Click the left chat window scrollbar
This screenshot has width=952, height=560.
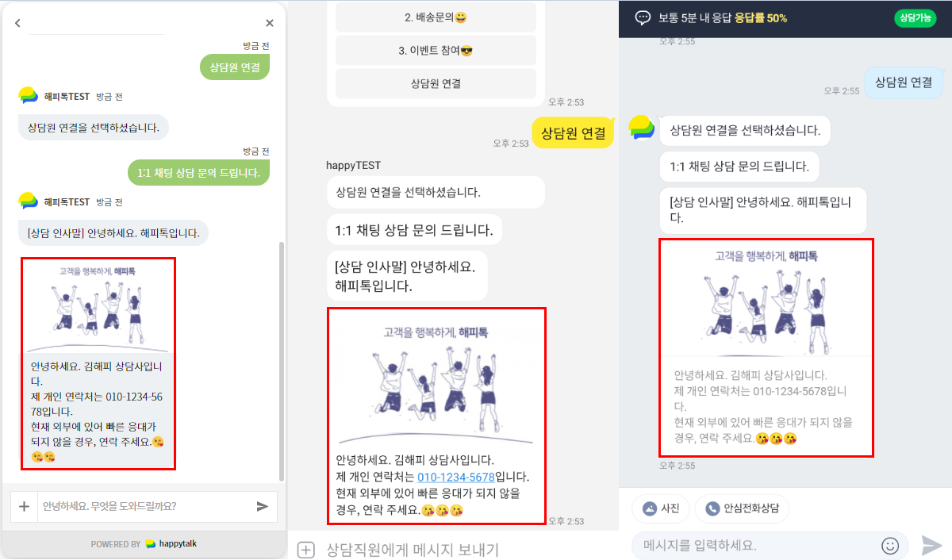point(281,361)
